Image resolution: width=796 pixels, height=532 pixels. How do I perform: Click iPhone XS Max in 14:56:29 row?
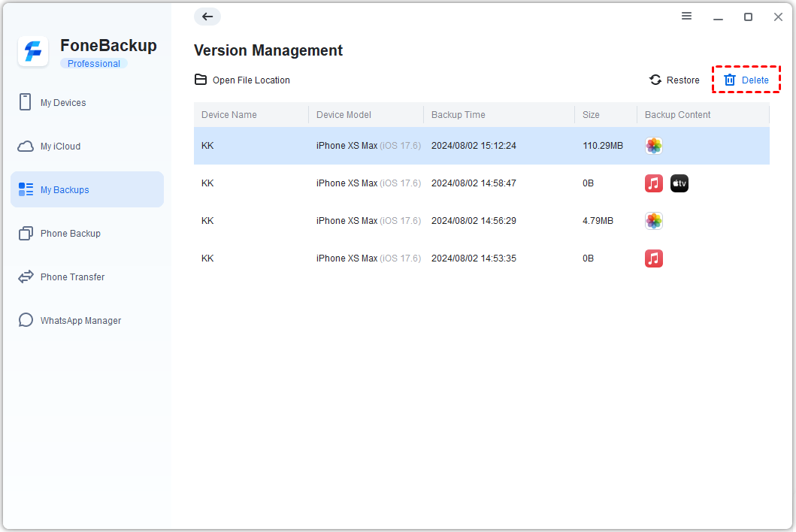tap(347, 221)
